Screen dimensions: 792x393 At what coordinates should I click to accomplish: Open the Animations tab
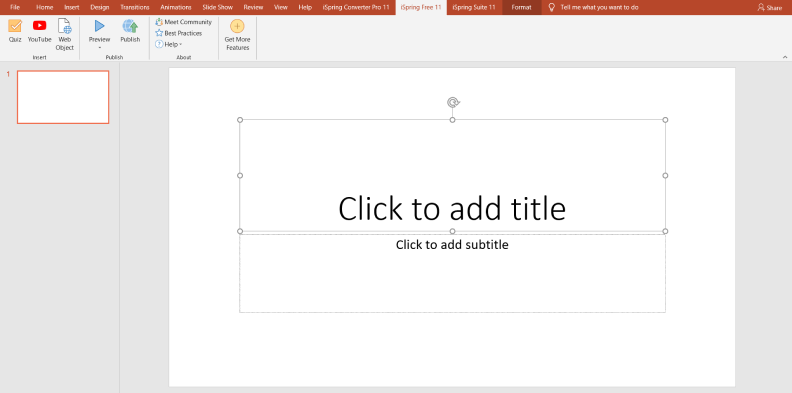pos(176,8)
